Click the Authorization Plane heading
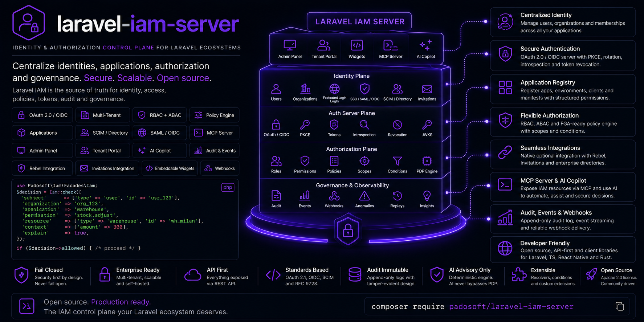The height and width of the screenshot is (322, 644). (351, 149)
